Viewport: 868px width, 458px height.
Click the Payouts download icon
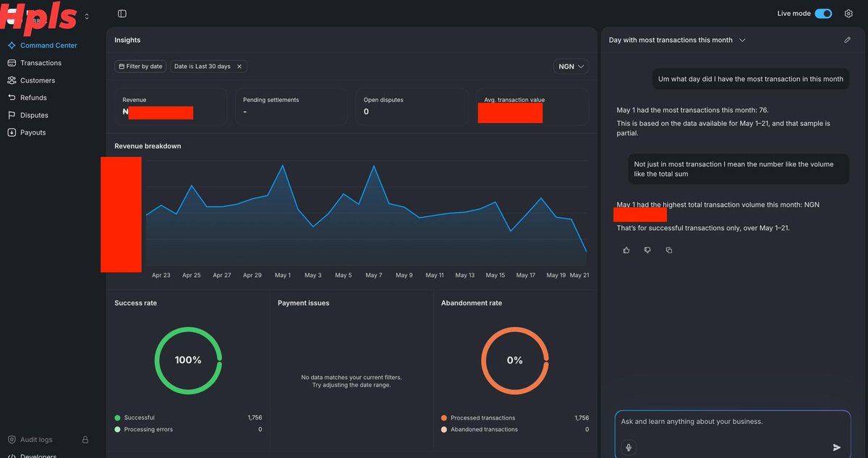coord(12,132)
